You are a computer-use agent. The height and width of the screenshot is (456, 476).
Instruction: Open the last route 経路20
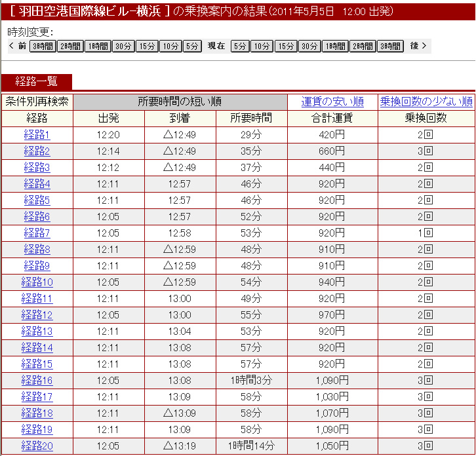[37, 446]
